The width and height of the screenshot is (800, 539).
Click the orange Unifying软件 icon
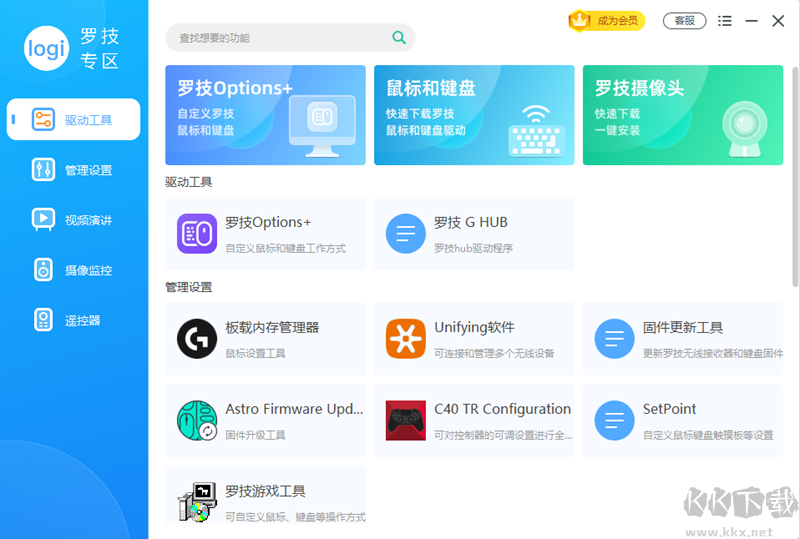pos(406,339)
